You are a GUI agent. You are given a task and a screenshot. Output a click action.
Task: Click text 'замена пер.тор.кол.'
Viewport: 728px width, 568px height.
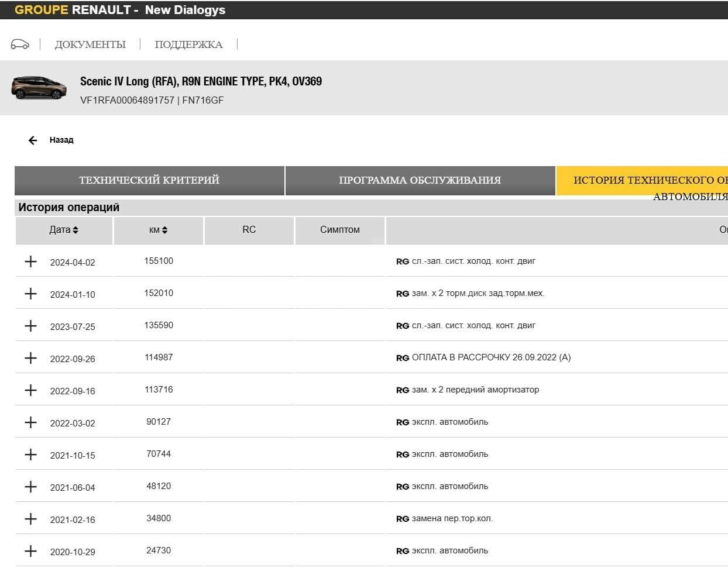452,518
